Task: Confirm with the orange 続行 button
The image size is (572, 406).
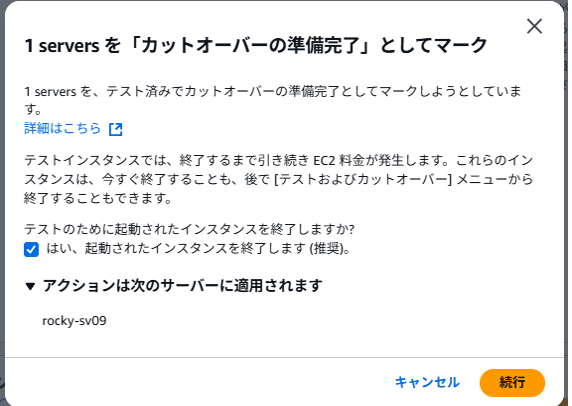Action: [512, 383]
